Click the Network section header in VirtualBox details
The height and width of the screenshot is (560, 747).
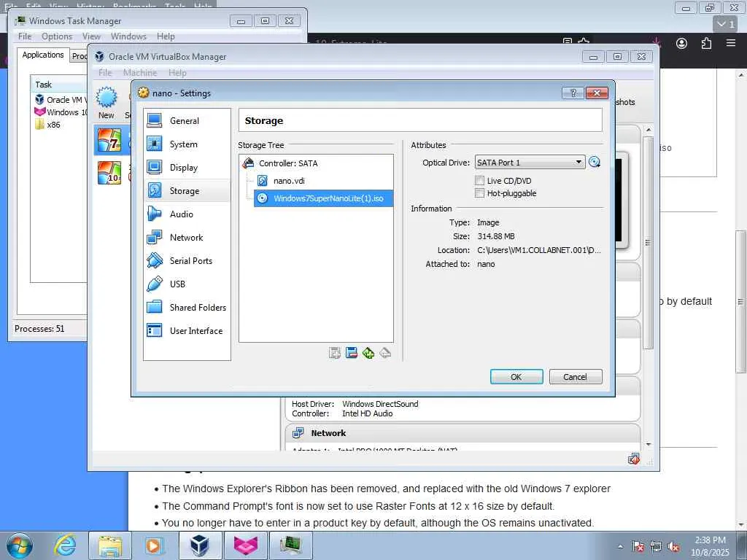click(462, 433)
